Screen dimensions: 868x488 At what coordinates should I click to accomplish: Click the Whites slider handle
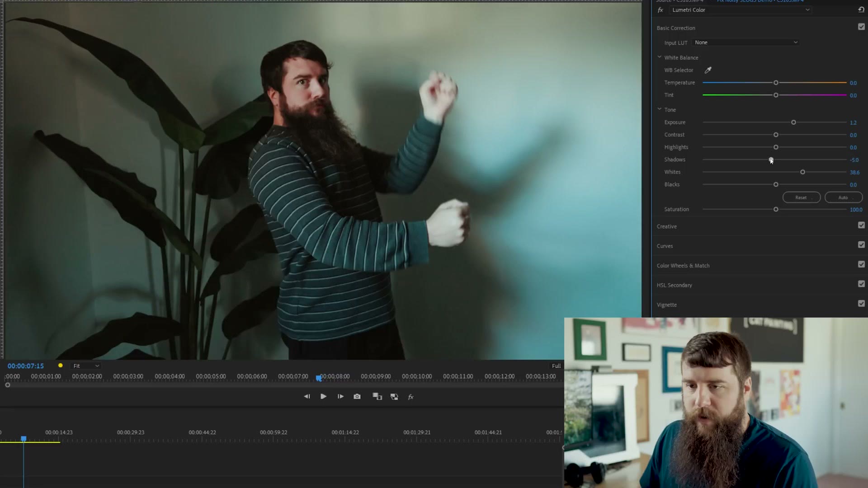pos(802,172)
